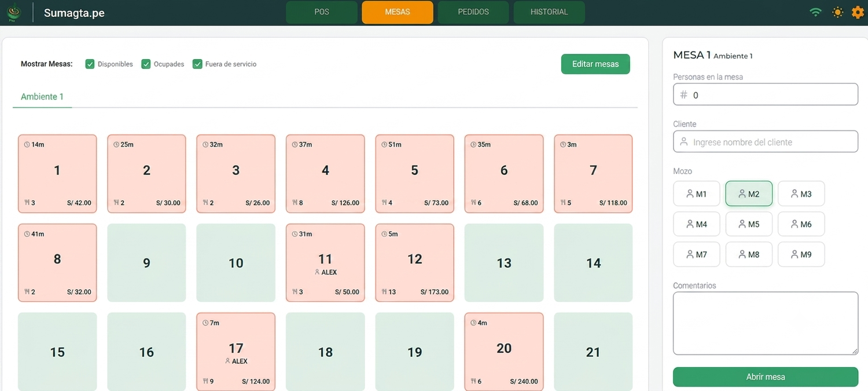This screenshot has height=391, width=868.
Task: Click the Abrir mesa button
Action: coord(766,377)
